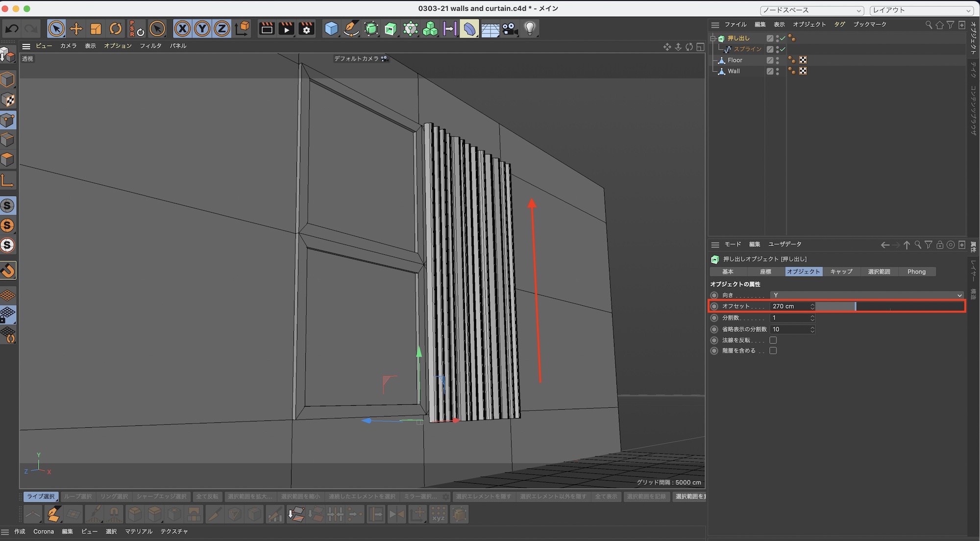
Task: Enable the 法線を反転 checkbox
Action: tap(773, 340)
